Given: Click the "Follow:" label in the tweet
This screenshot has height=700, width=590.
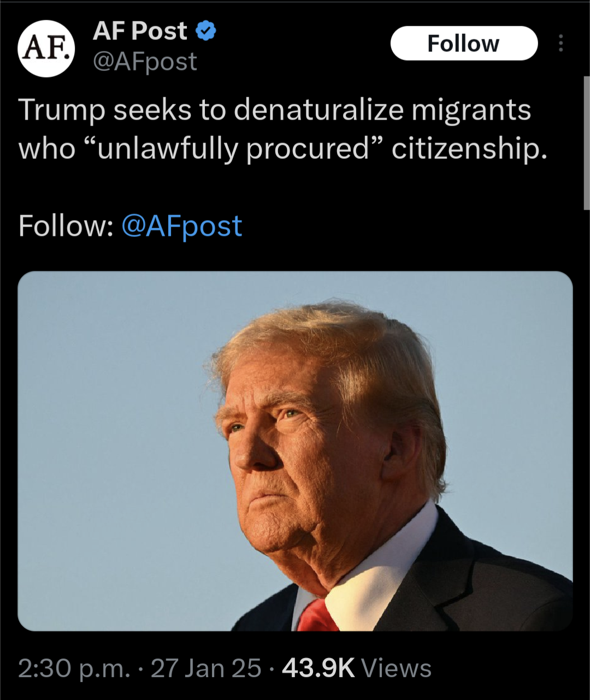Looking at the screenshot, I should [x=66, y=226].
